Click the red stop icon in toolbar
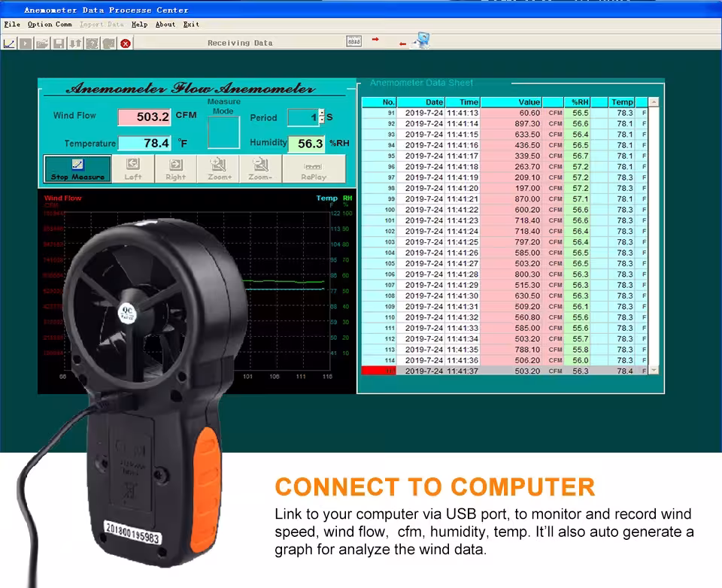This screenshot has width=722, height=588. point(126,44)
